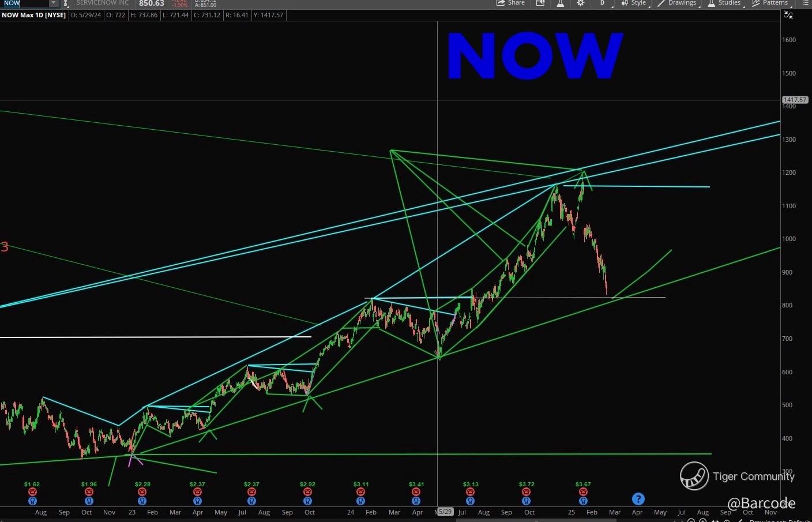Click the $2.28 earnings phone icon
Screen dimensions: 812x522
[142, 492]
